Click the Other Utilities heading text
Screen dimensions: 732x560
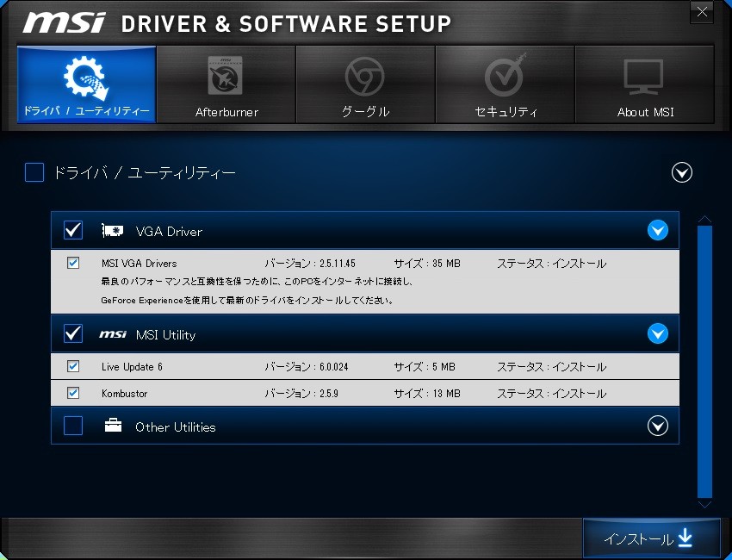176,426
